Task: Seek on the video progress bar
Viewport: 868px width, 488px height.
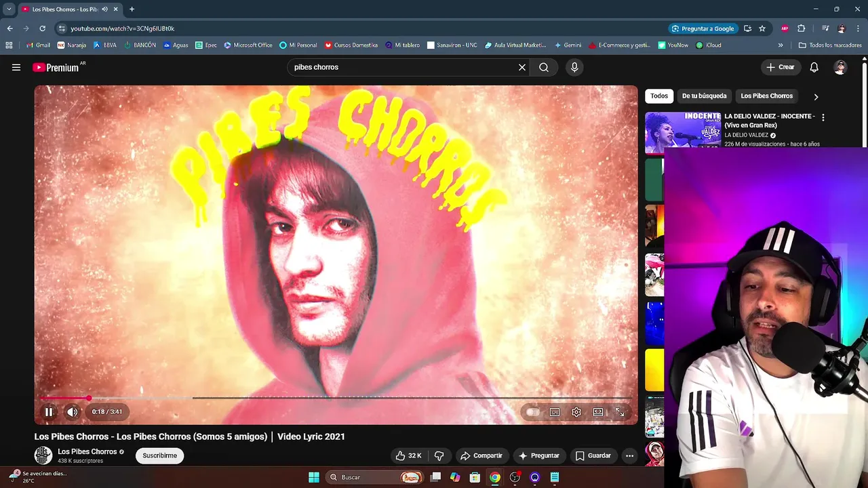Action: point(336,398)
